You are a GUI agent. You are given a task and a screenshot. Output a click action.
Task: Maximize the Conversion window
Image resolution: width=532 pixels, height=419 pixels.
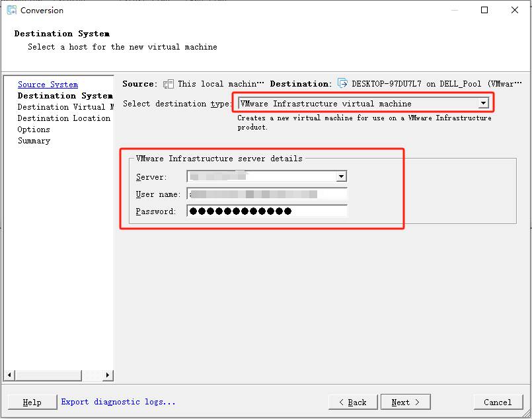[x=484, y=10]
